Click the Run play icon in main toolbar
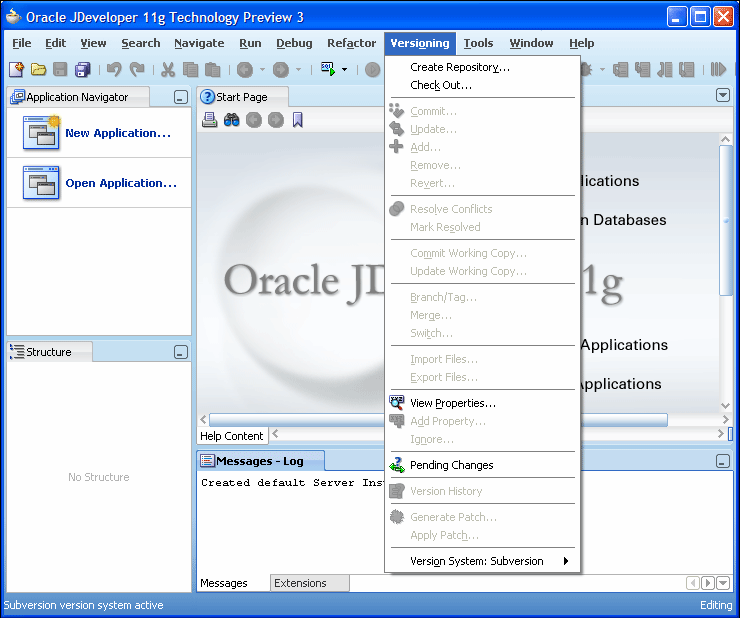The width and height of the screenshot is (740, 618). point(373,70)
